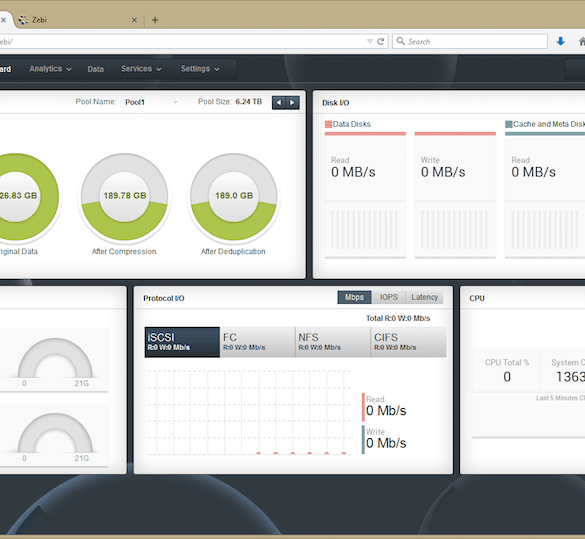585x539 pixels.
Task: Click the browser Search field
Action: pyautogui.click(x=470, y=41)
